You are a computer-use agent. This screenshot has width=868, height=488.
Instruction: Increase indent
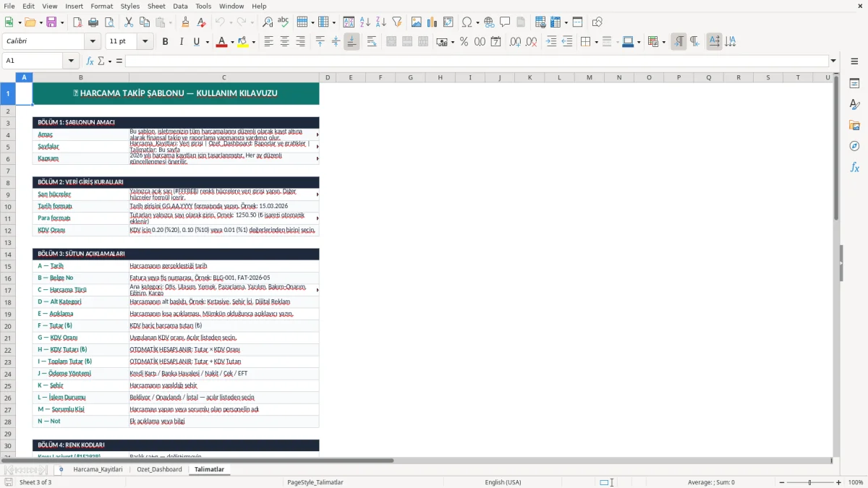(551, 42)
